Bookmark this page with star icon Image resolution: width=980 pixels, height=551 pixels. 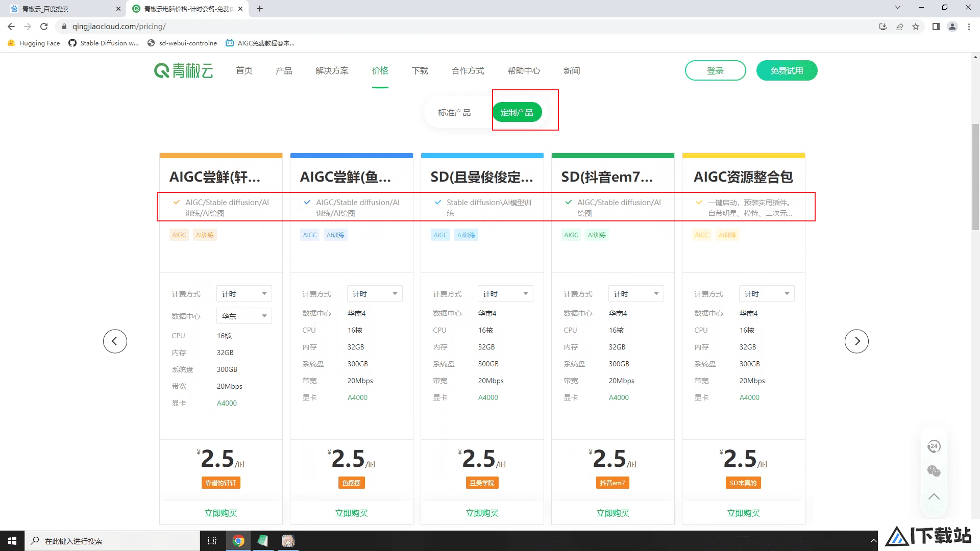pyautogui.click(x=916, y=27)
